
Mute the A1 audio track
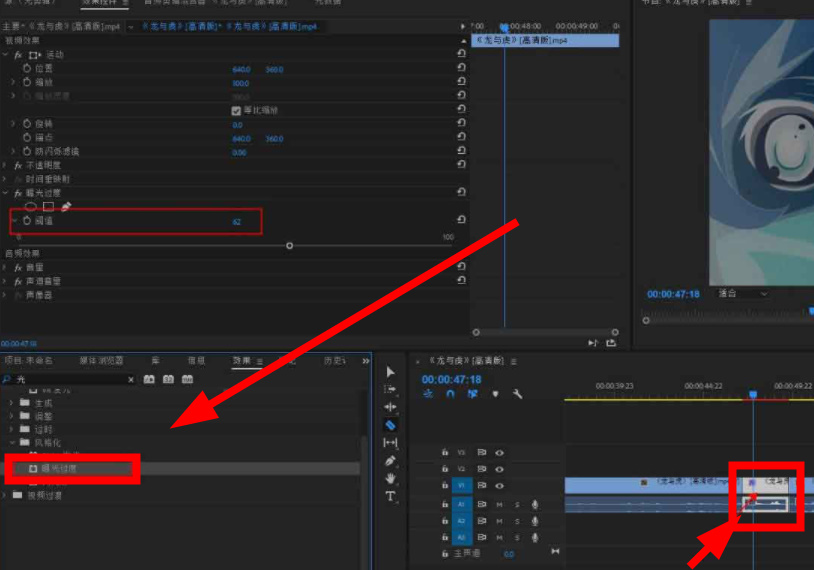tap(499, 505)
